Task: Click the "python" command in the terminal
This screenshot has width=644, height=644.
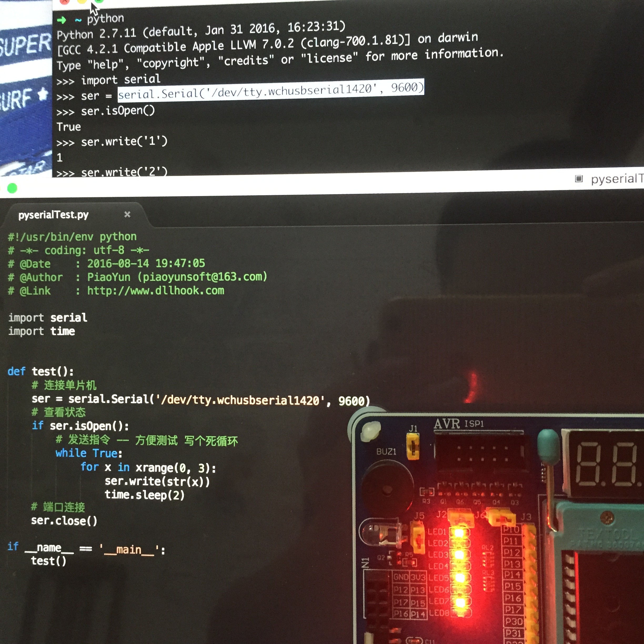Action: 105,19
